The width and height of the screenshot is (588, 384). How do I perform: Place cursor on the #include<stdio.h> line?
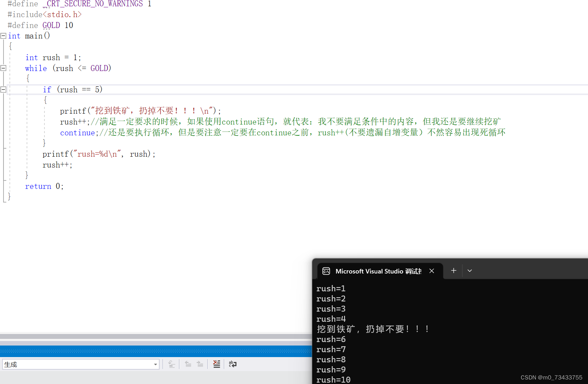tap(45, 14)
